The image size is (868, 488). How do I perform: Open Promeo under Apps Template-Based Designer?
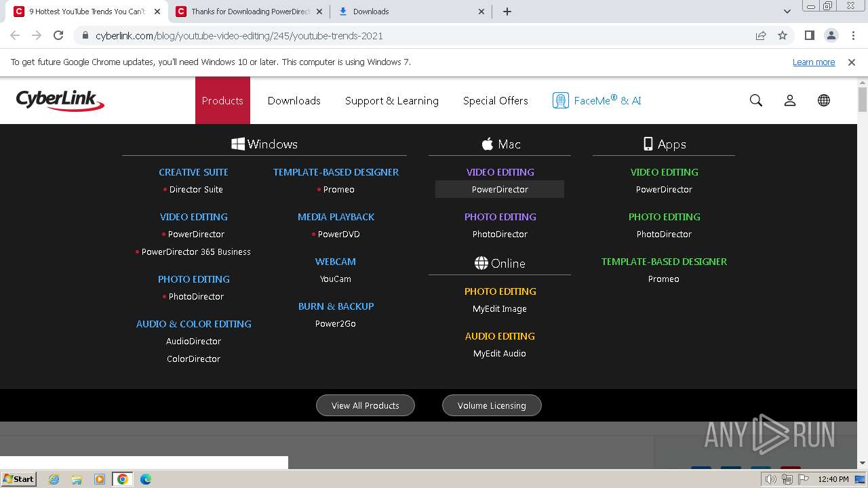(x=664, y=279)
